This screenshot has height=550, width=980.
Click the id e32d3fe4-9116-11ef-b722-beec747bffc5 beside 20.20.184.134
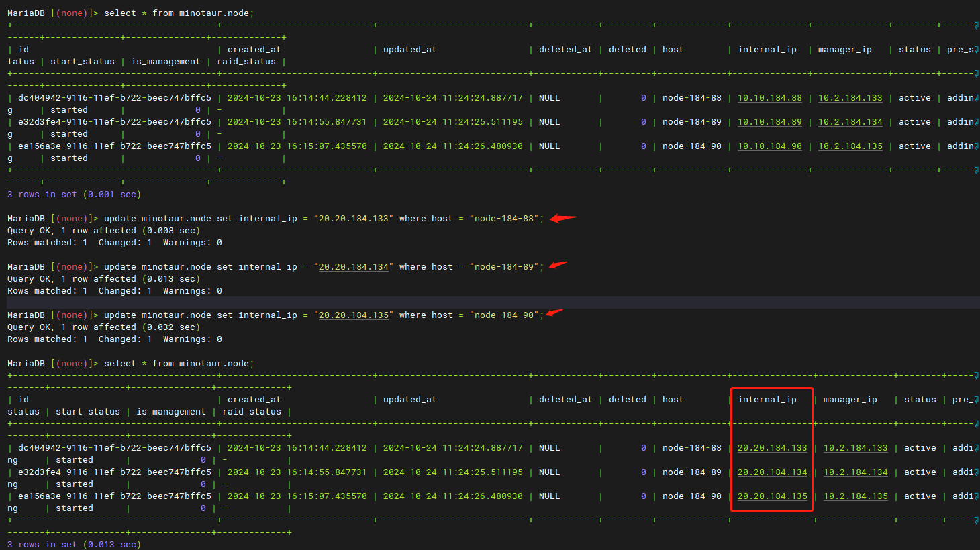pyautogui.click(x=115, y=472)
